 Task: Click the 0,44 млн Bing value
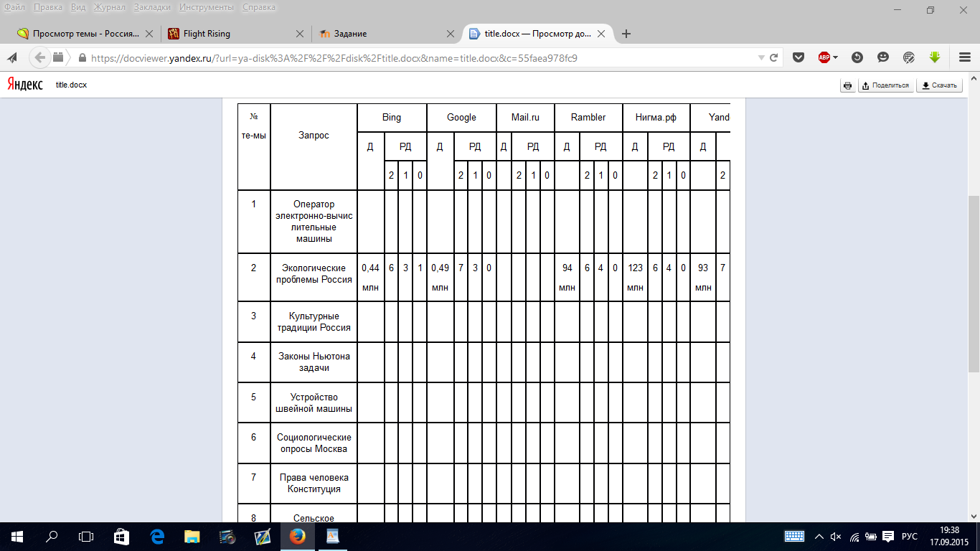(370, 277)
